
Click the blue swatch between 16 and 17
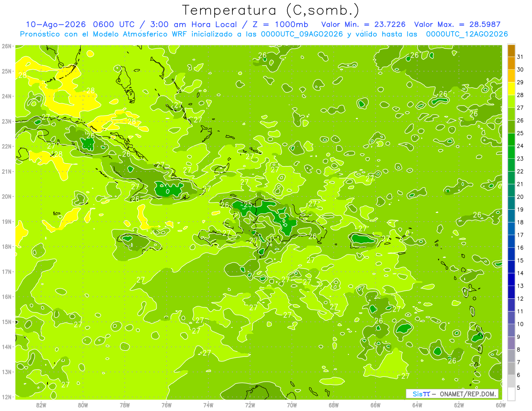tap(511, 241)
